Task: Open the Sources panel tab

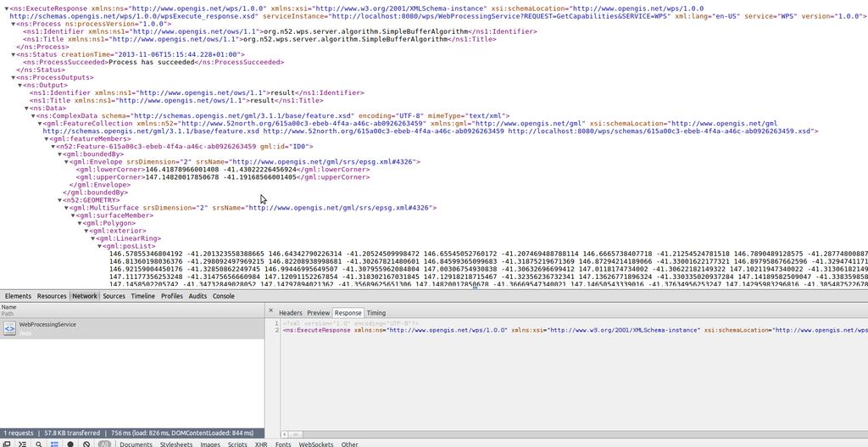Action: click(x=114, y=296)
